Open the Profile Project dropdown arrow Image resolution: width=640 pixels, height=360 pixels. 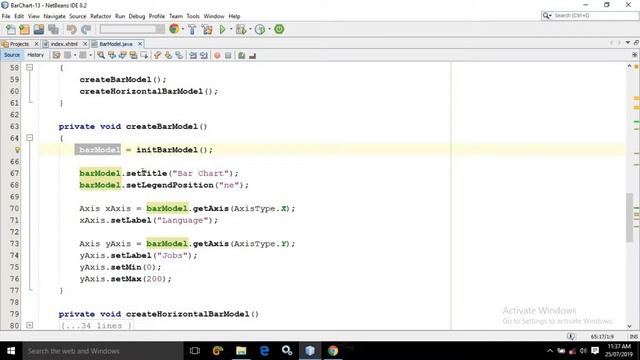click(269, 29)
